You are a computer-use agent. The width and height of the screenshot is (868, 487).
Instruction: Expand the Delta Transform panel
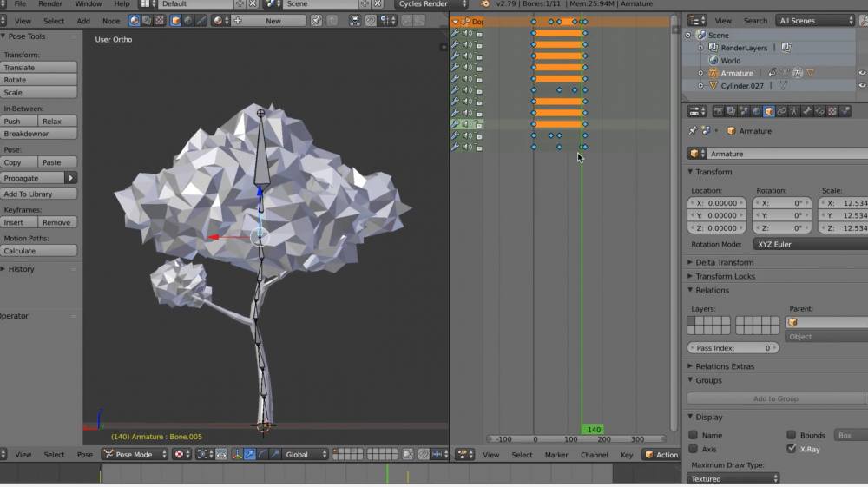coord(724,262)
